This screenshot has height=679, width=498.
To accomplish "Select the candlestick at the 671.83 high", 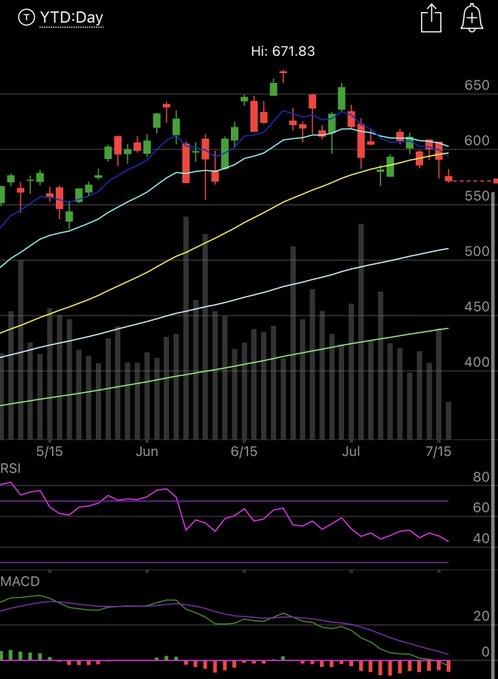I will pyautogui.click(x=283, y=76).
